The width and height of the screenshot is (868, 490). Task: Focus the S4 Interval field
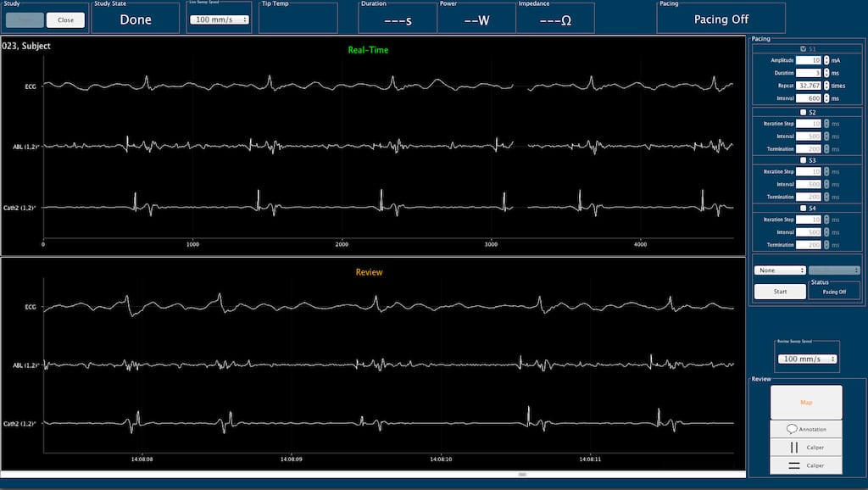pyautogui.click(x=809, y=232)
